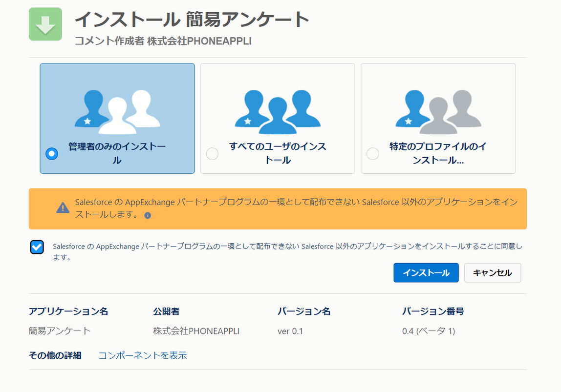Click the green download install icon
The width and height of the screenshot is (561, 392).
(45, 24)
